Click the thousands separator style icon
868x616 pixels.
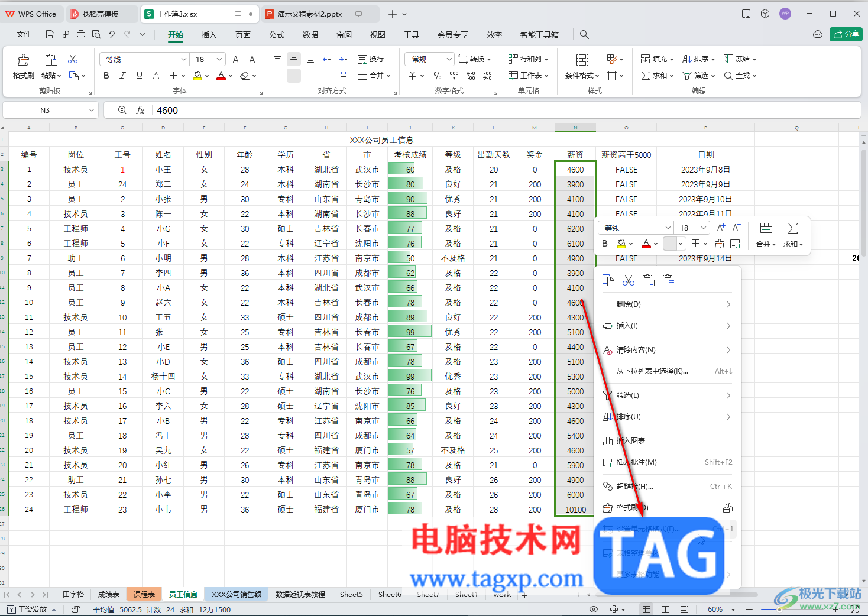(x=454, y=76)
